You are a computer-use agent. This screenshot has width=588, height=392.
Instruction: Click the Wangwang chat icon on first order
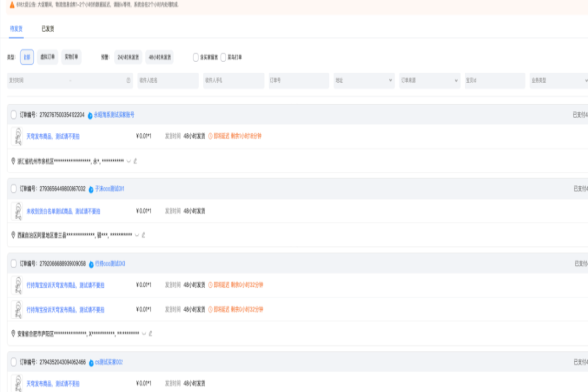pos(91,115)
